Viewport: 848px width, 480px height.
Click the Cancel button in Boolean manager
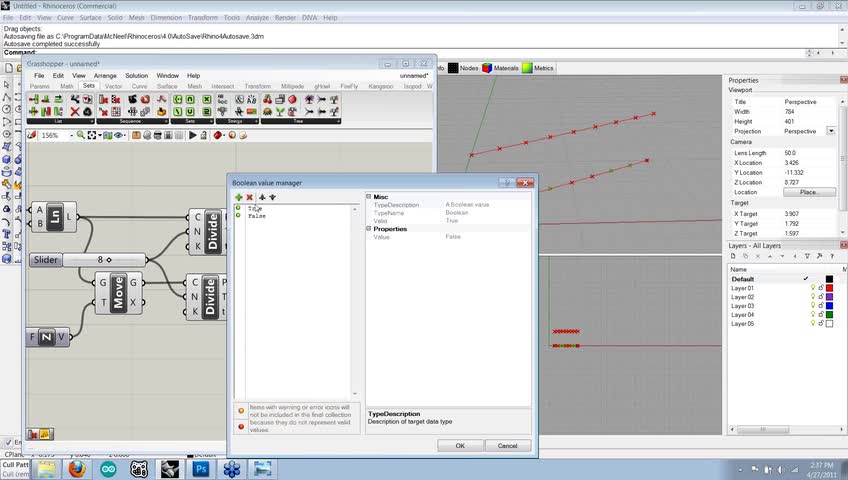pyautogui.click(x=507, y=445)
